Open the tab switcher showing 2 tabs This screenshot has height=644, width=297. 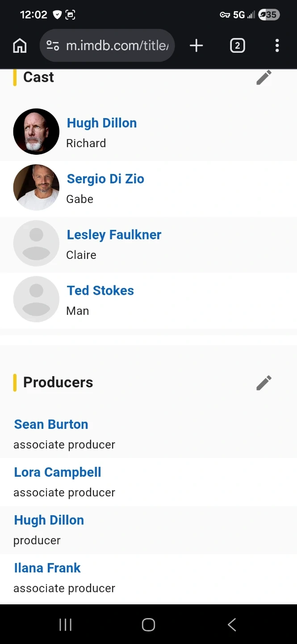click(237, 46)
